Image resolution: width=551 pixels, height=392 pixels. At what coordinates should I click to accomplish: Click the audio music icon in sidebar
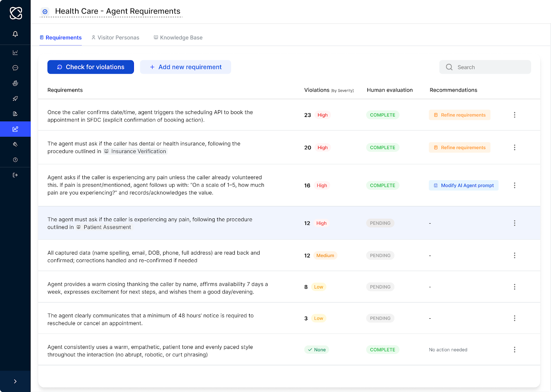pyautogui.click(x=15, y=83)
